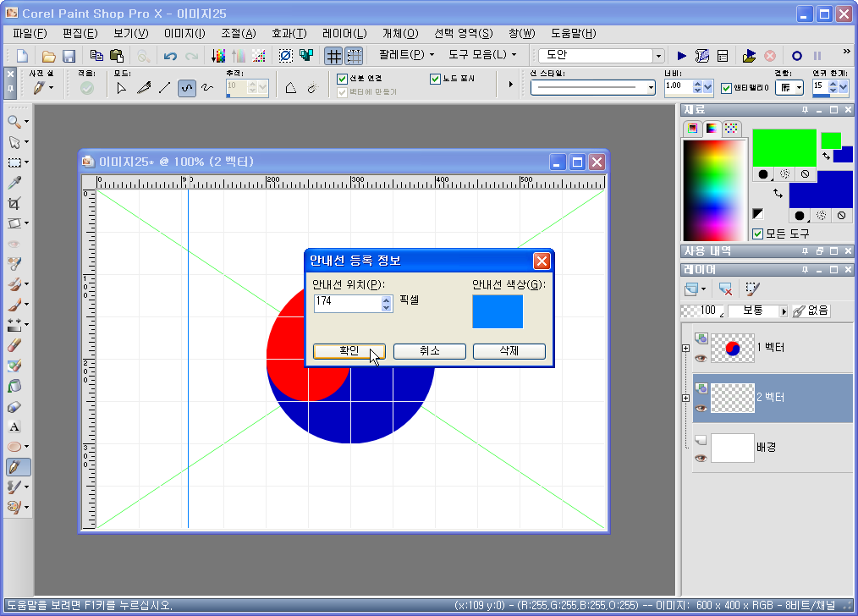Image resolution: width=858 pixels, height=616 pixels.
Task: Click the Save disk icon
Action: coord(69,56)
